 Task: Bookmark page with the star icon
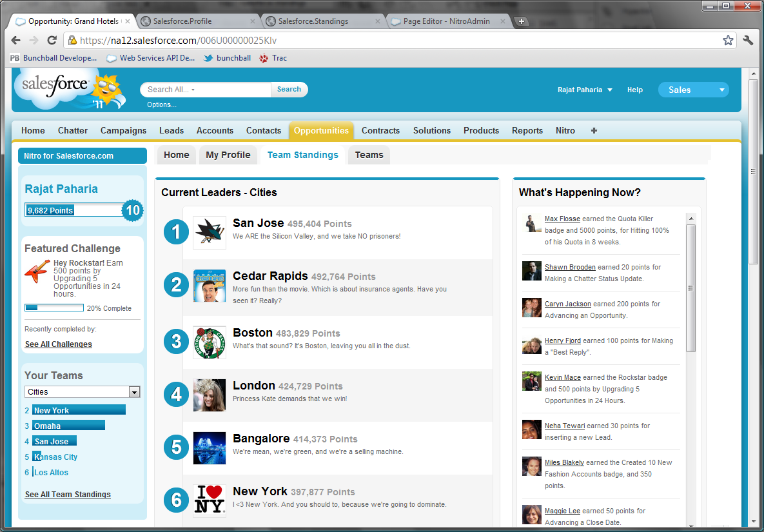point(728,41)
